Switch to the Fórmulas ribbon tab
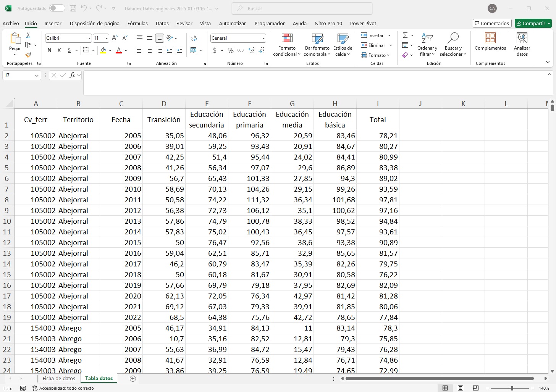This screenshot has width=556, height=392. tap(137, 23)
